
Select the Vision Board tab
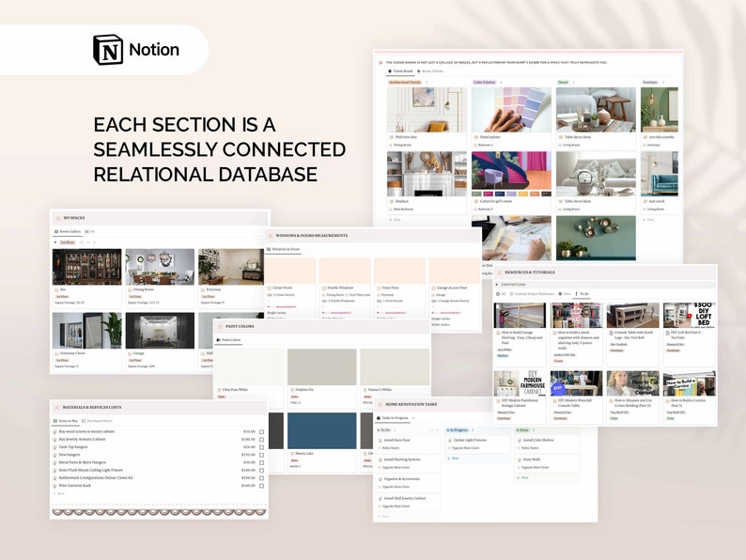(400, 70)
